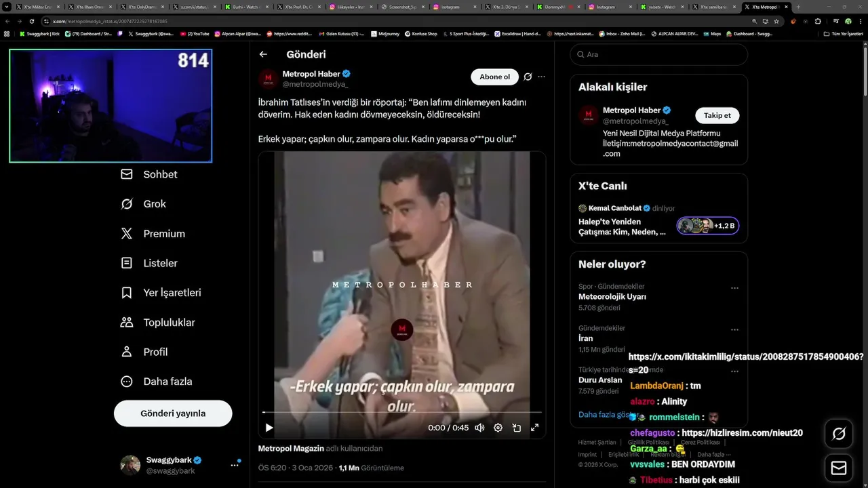Go to Profil page
The width and height of the screenshot is (868, 488).
144,352
